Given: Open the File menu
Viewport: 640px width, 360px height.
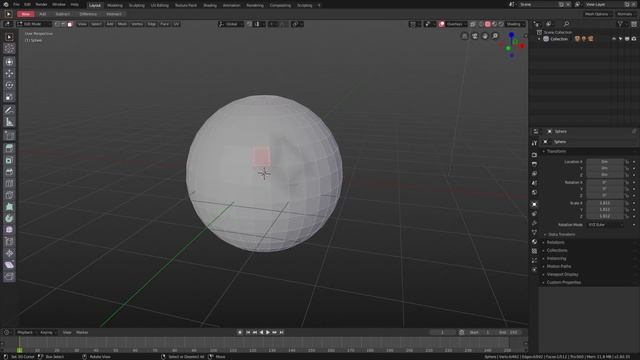Looking at the screenshot, I should (16, 4).
